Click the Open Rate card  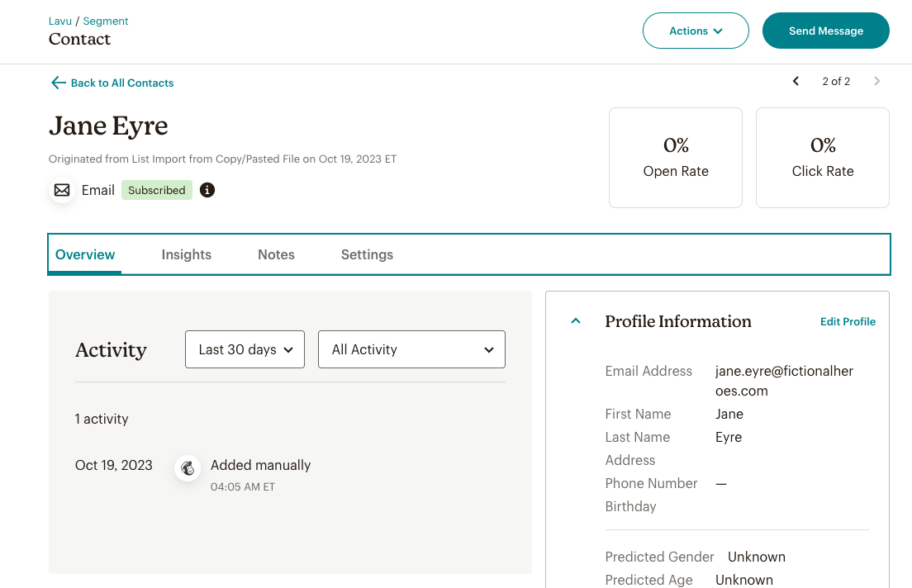676,158
